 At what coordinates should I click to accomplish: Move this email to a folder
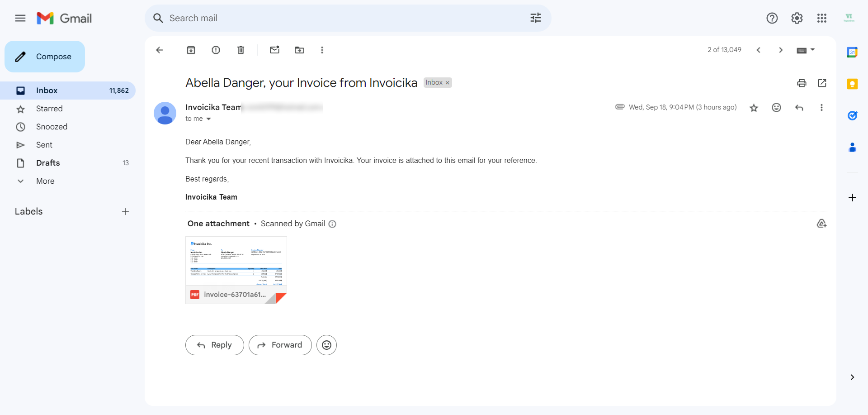300,50
